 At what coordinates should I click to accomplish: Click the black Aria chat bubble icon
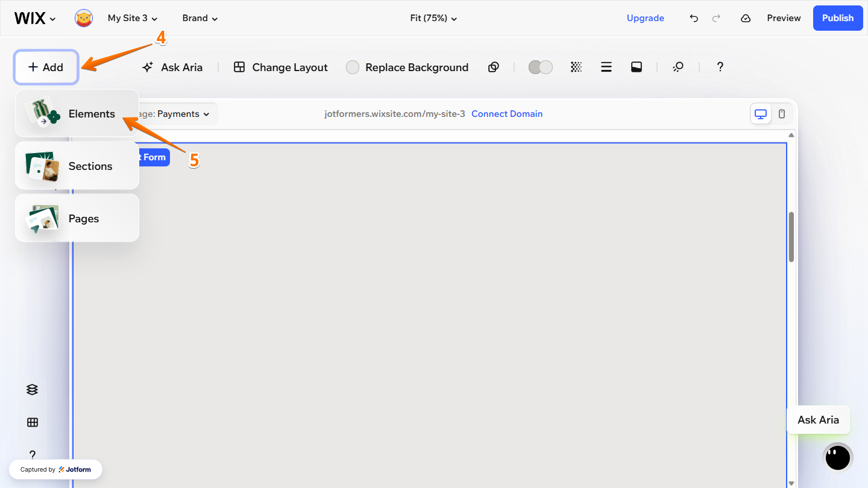pyautogui.click(x=838, y=457)
